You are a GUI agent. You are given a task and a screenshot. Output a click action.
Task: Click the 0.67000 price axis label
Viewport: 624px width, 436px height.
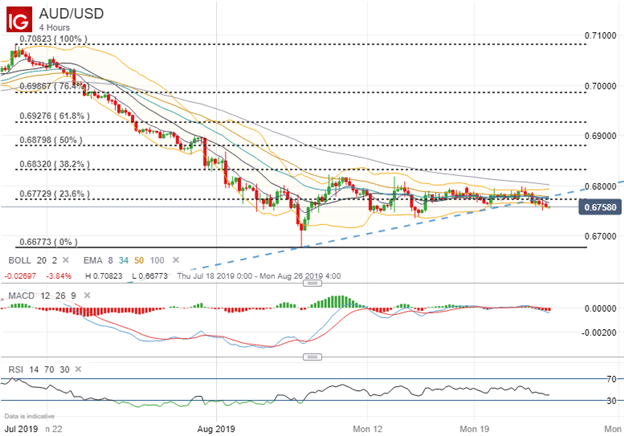(x=600, y=236)
